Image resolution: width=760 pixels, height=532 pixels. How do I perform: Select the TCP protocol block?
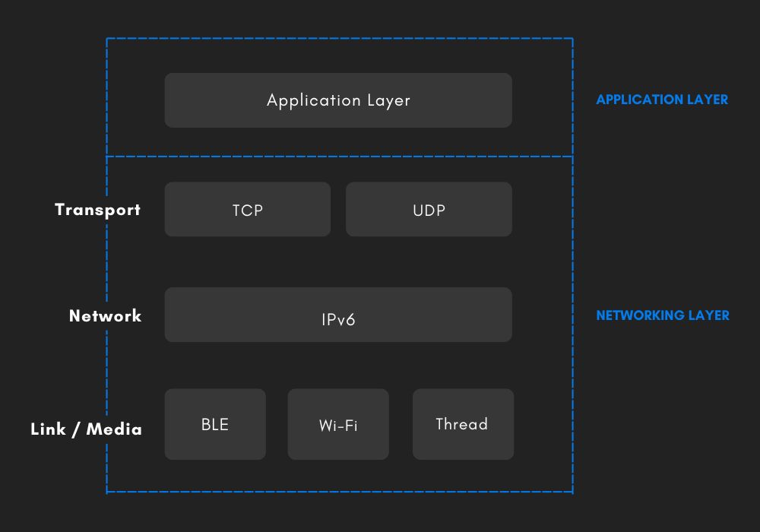248,209
